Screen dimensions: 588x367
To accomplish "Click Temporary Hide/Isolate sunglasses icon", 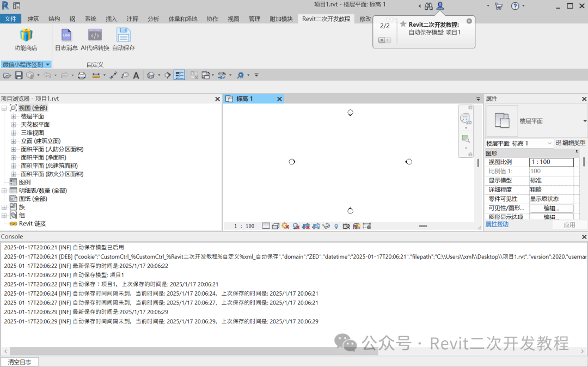I will [x=326, y=226].
